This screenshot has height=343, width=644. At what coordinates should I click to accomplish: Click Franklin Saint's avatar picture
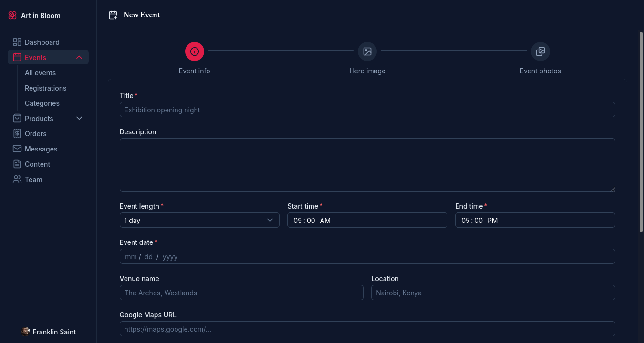[x=26, y=332]
